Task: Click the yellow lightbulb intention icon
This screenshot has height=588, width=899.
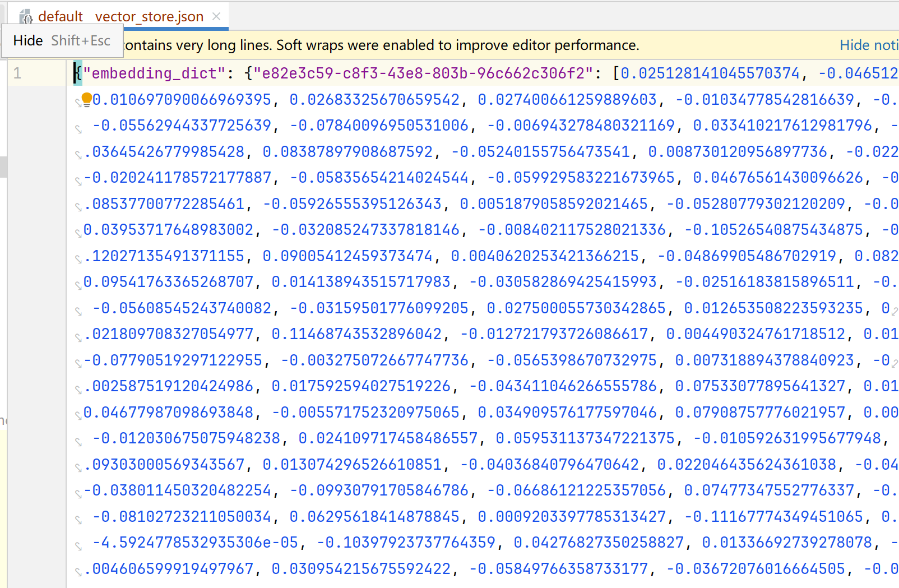Action: coord(86,100)
